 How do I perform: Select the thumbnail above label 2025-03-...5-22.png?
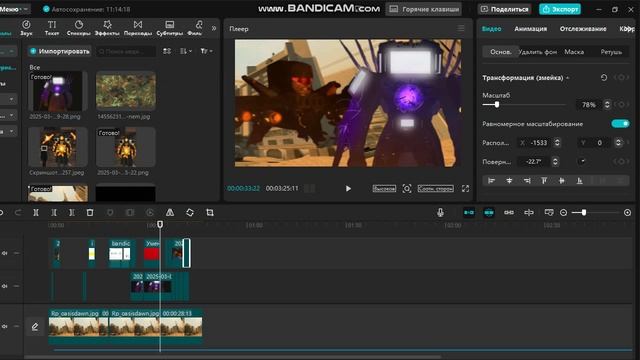coord(126,147)
